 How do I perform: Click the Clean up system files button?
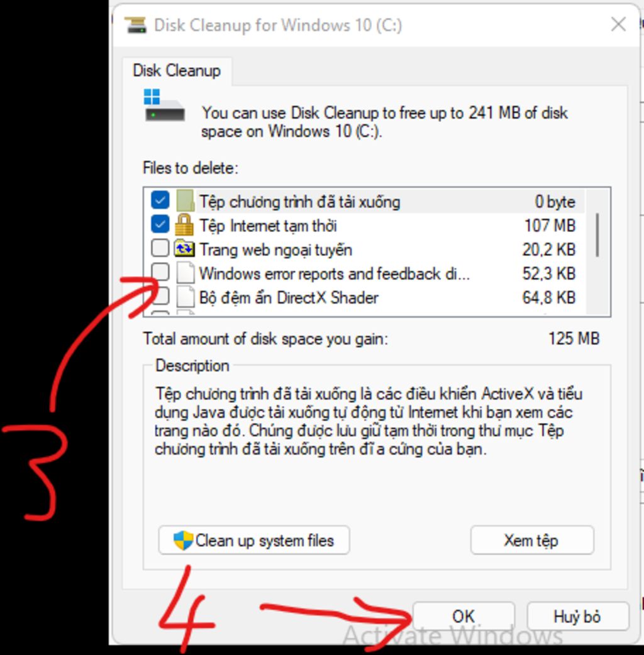254,540
